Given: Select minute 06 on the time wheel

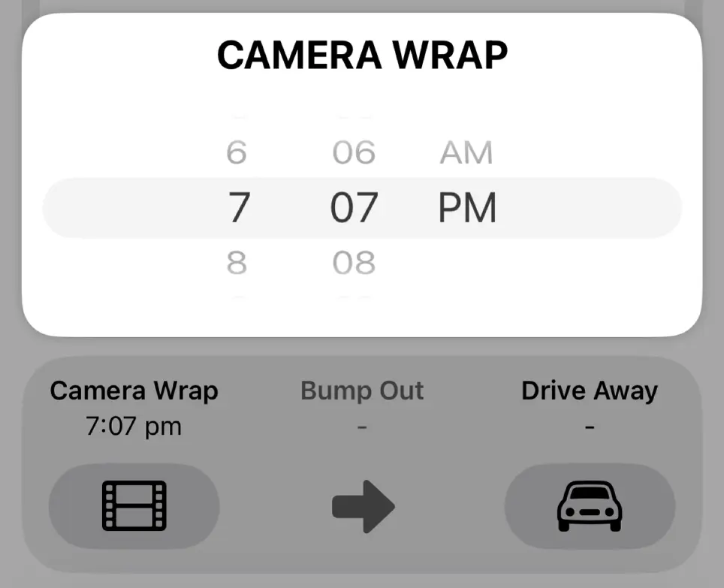Looking at the screenshot, I should click(354, 152).
